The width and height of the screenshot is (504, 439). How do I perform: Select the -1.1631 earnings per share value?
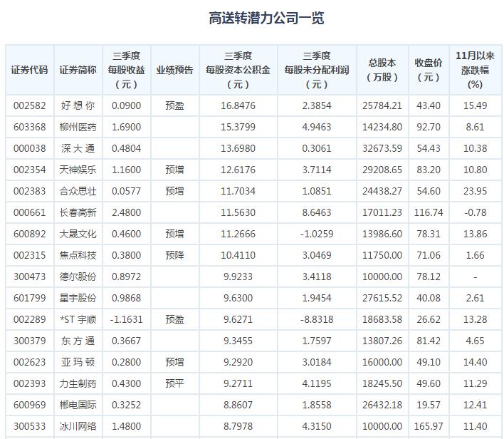coord(126,319)
